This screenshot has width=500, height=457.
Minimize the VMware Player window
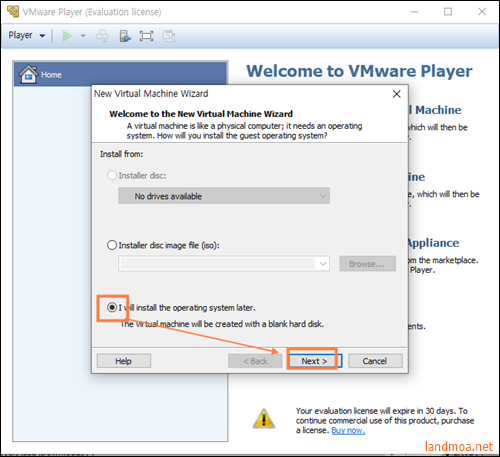[414, 12]
